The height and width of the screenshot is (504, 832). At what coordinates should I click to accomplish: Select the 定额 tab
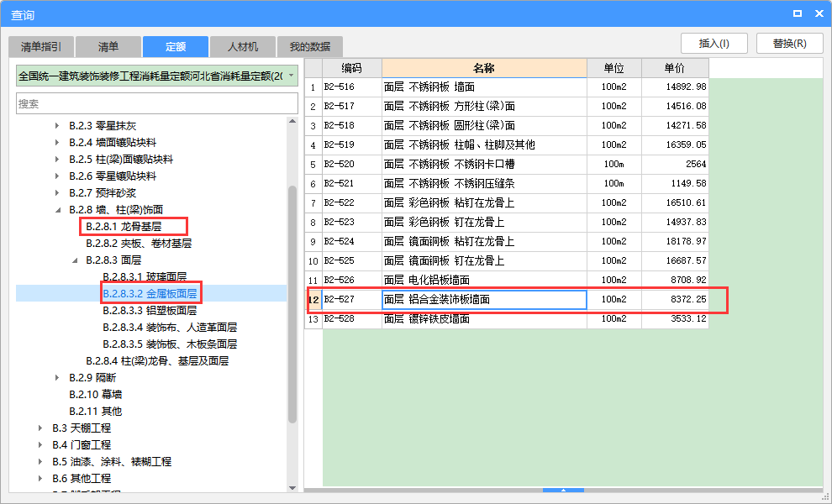[x=175, y=47]
